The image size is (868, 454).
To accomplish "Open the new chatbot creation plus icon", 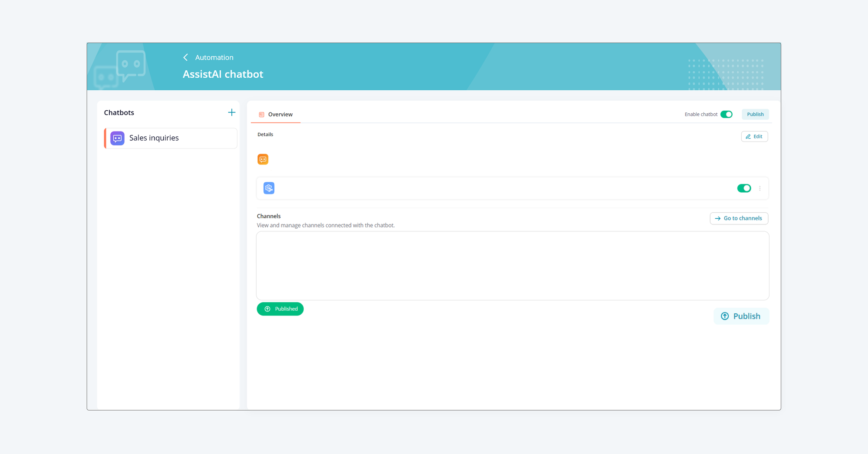I will point(232,112).
